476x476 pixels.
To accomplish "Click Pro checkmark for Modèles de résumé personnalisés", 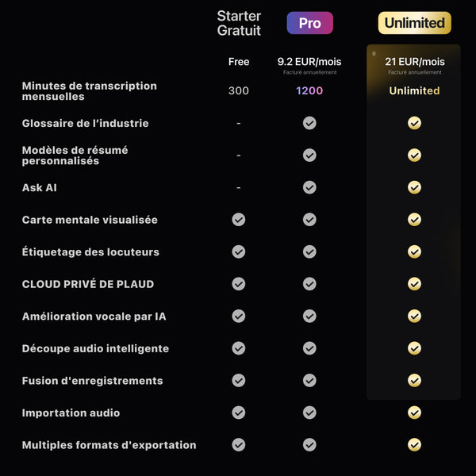I will click(x=309, y=155).
